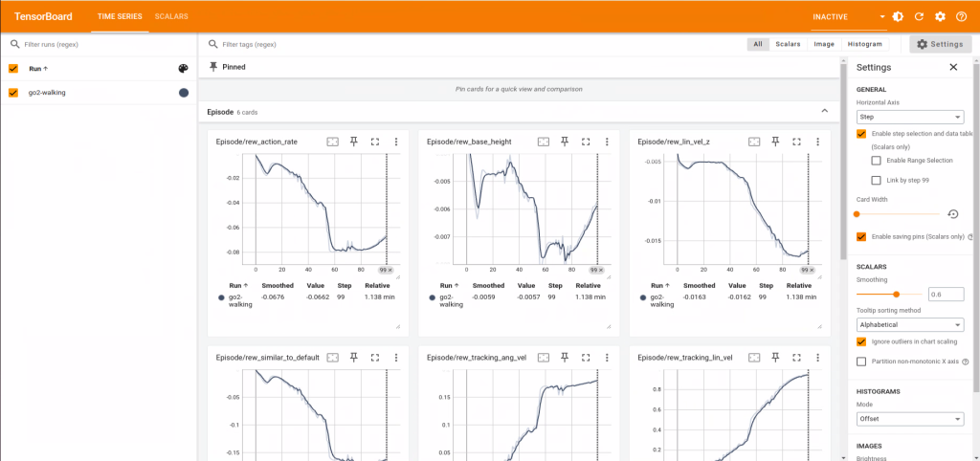Uncheck the go2-walking run checkbox
This screenshot has height=461, width=980.
pyautogui.click(x=13, y=93)
